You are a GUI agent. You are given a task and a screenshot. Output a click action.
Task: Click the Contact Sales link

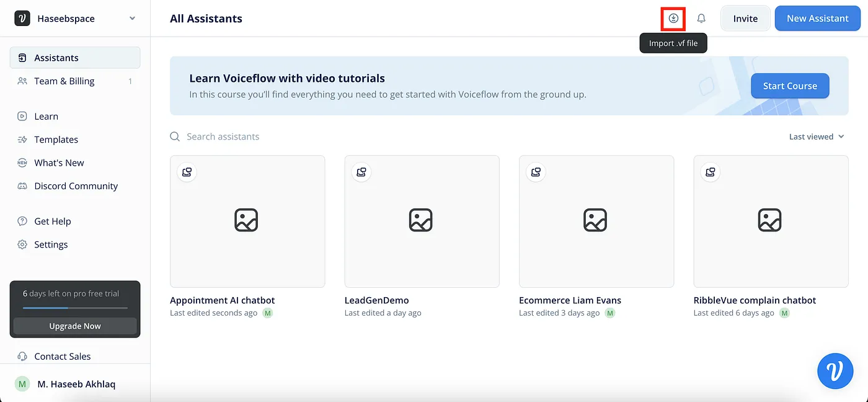[x=63, y=356]
